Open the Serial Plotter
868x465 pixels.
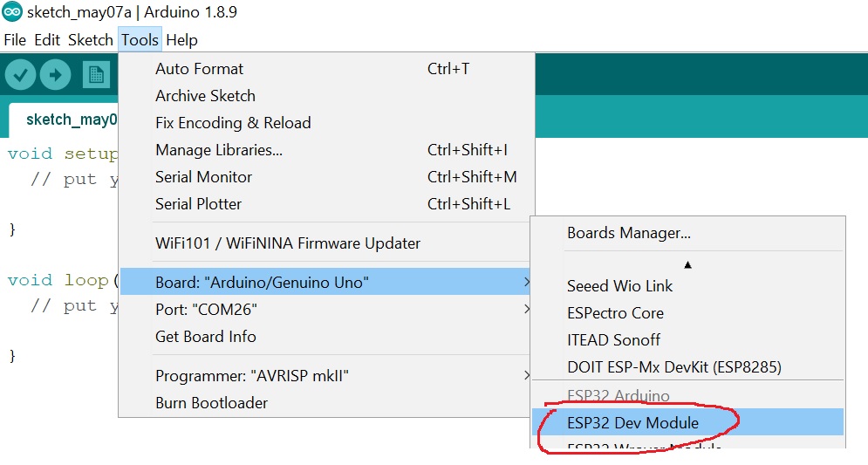[x=199, y=204]
